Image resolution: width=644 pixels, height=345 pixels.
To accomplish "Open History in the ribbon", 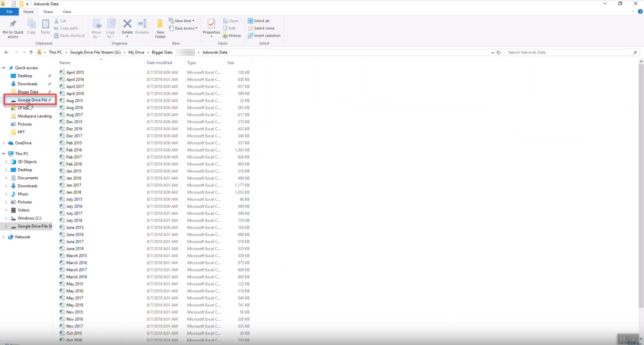I will (x=232, y=36).
